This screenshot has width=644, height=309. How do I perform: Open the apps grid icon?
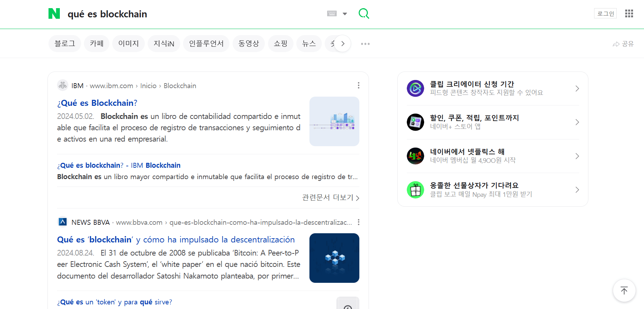click(629, 13)
